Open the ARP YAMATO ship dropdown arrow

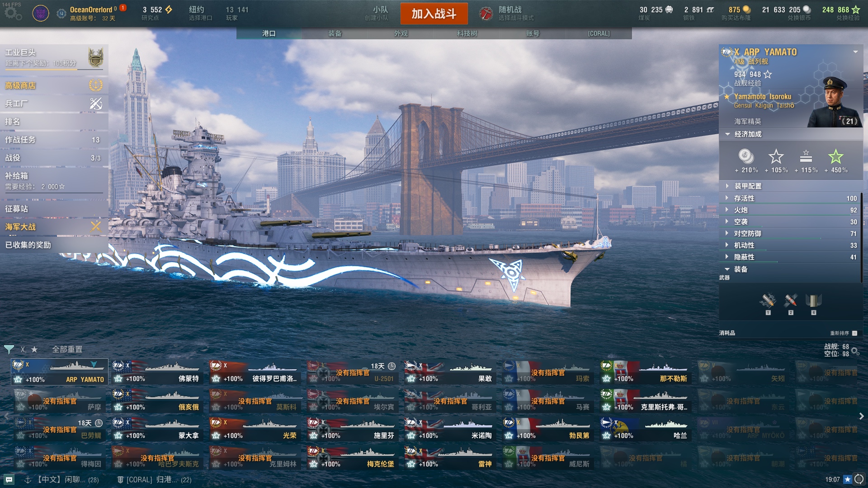855,52
